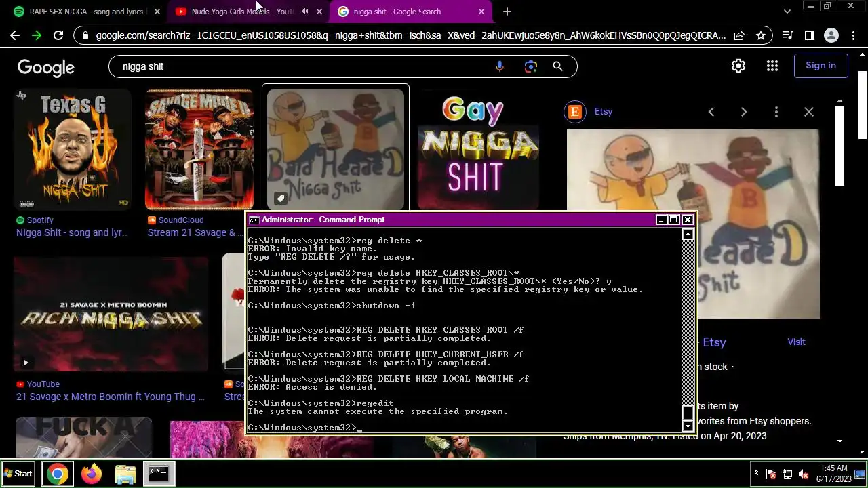This screenshot has height=488, width=868.
Task: Open Chrome from the taskbar
Action: tap(57, 474)
